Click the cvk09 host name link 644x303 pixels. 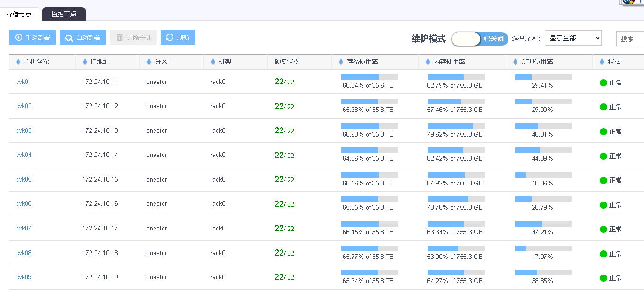[x=24, y=277]
